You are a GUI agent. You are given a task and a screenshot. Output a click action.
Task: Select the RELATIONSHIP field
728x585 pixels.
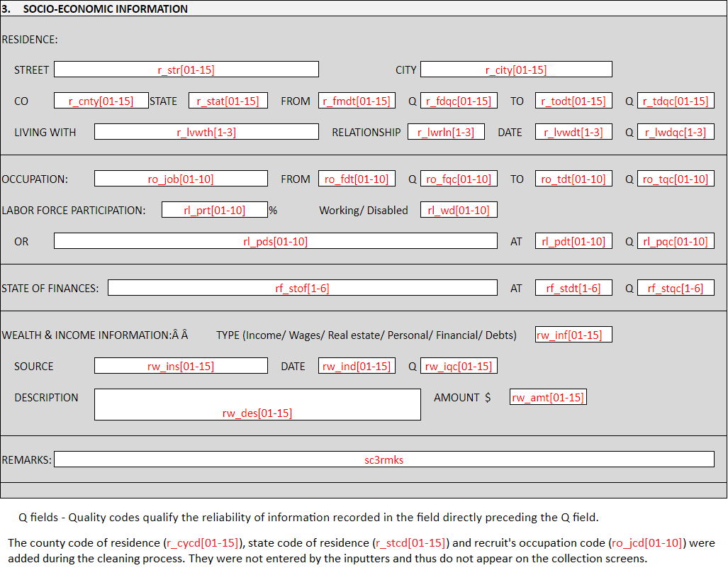446,132
